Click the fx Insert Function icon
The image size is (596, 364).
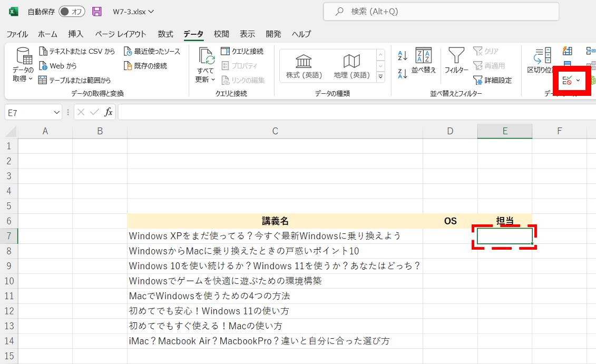(x=109, y=112)
